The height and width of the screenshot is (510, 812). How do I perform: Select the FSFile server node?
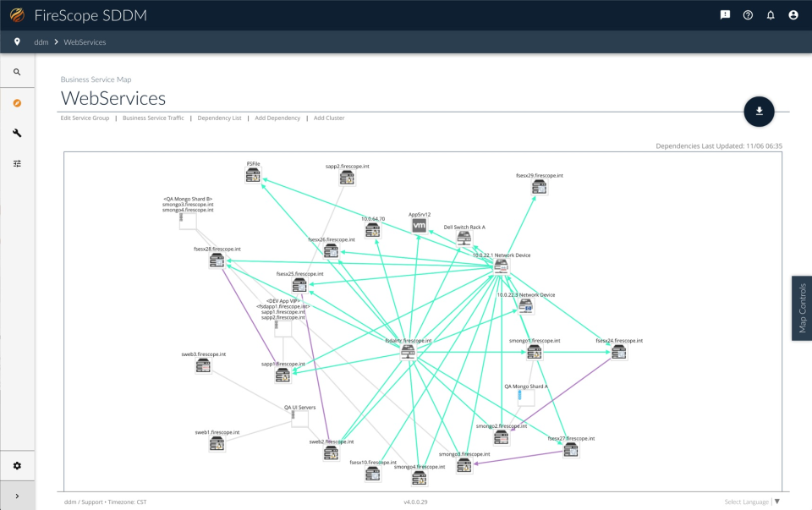(x=253, y=176)
